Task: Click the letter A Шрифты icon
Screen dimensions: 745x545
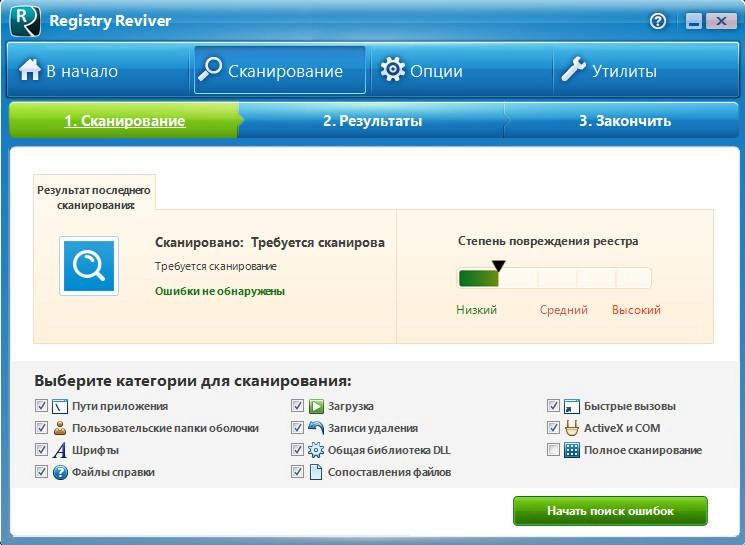Action: (60, 450)
